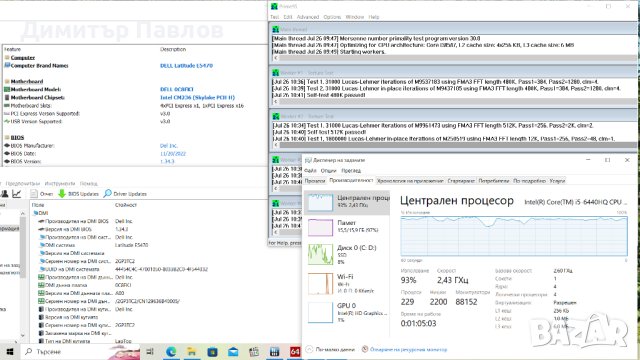
Task: Open the Options menu in Prime95
Action: tap(332, 17)
